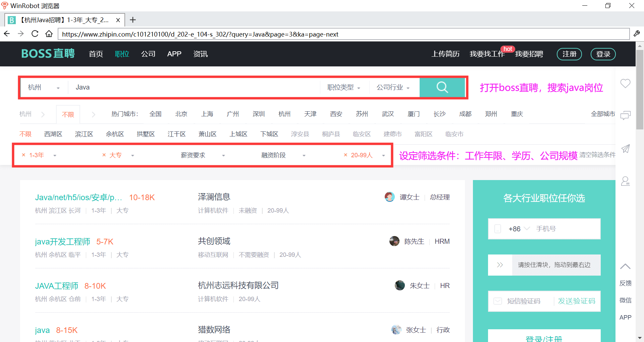Click the paper plane sidebar icon
This screenshot has height=342, width=644.
[x=625, y=149]
